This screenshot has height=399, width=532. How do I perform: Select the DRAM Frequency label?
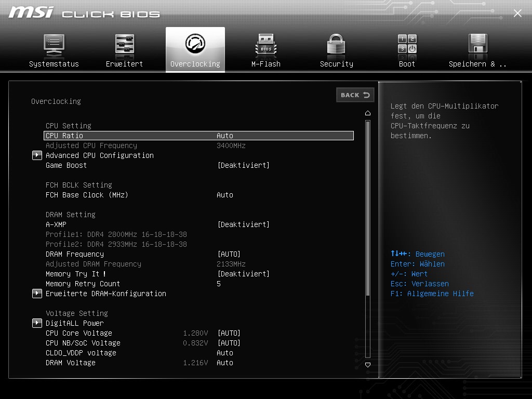[75, 254]
